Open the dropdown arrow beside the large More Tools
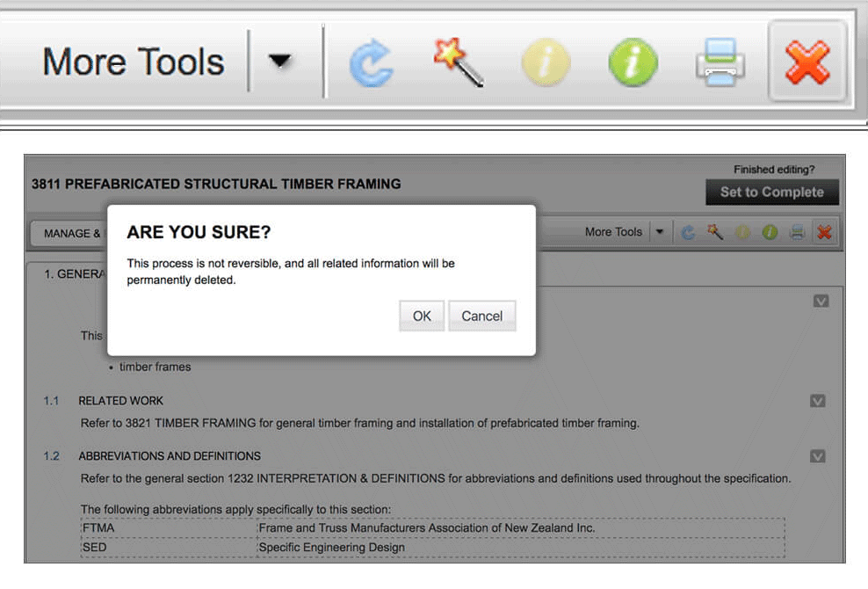The image size is (868, 589). (x=279, y=62)
